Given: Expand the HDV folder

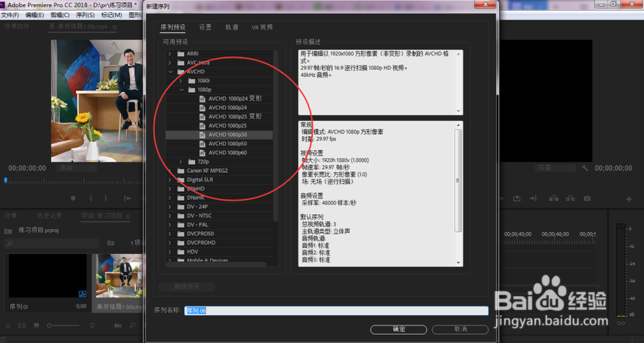Looking at the screenshot, I should (170, 251).
